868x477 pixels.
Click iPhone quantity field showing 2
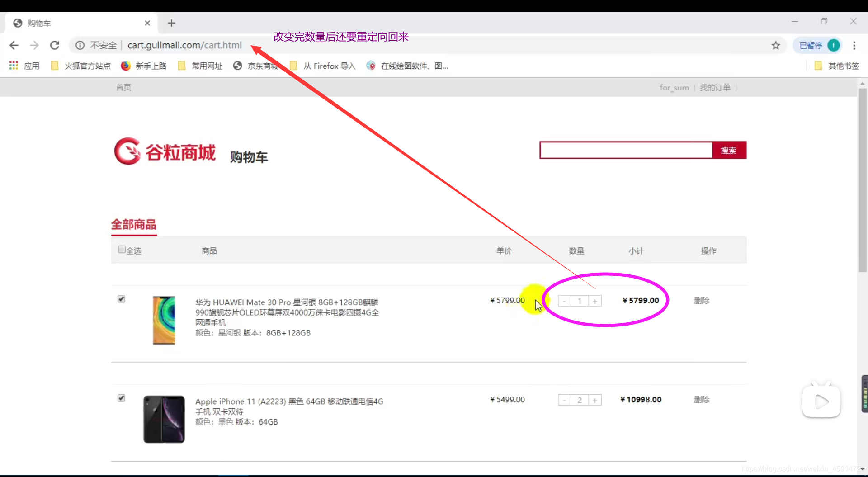pyautogui.click(x=580, y=400)
